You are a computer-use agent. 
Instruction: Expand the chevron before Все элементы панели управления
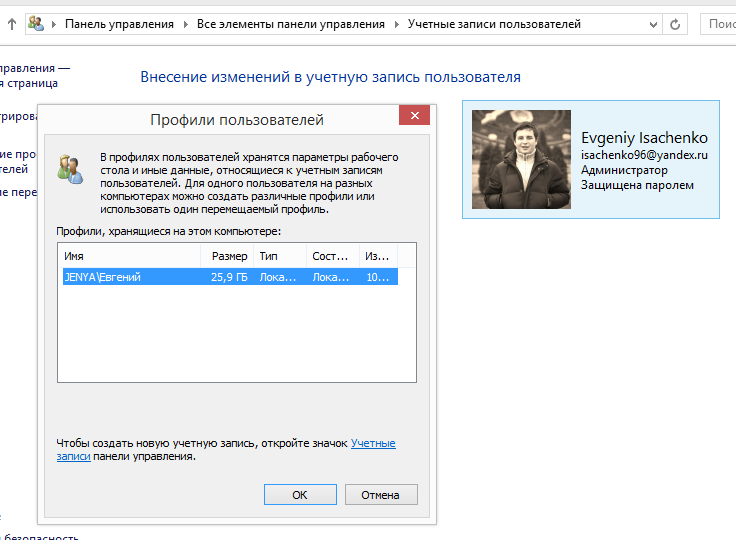click(x=186, y=24)
